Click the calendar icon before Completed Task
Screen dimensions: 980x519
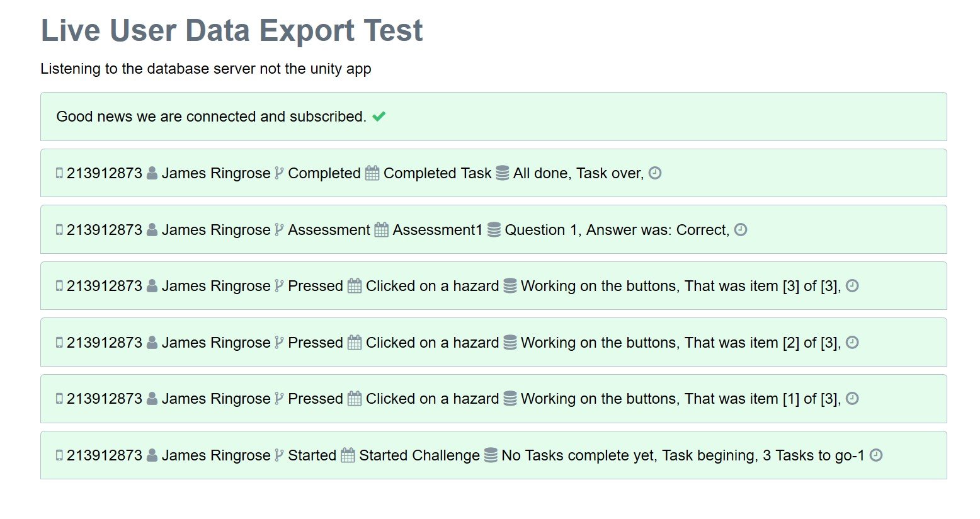click(x=372, y=173)
